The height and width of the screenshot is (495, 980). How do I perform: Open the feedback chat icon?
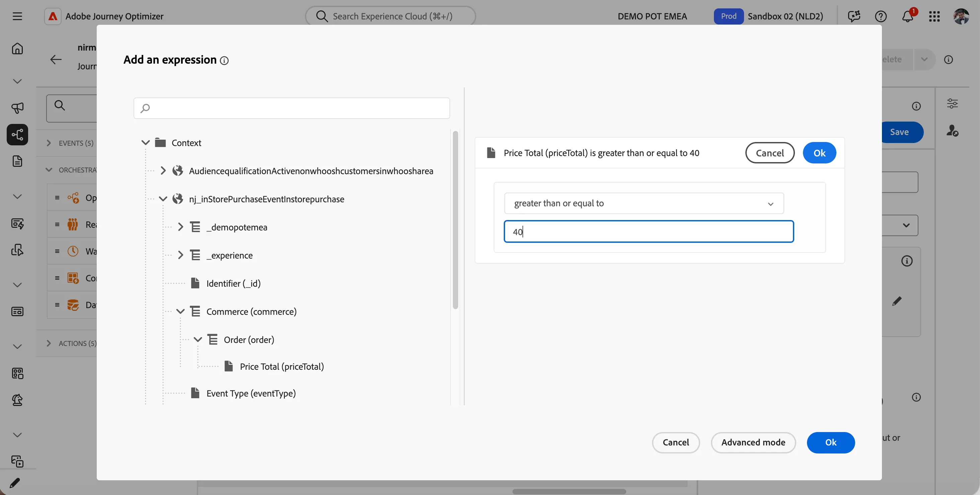pos(854,16)
